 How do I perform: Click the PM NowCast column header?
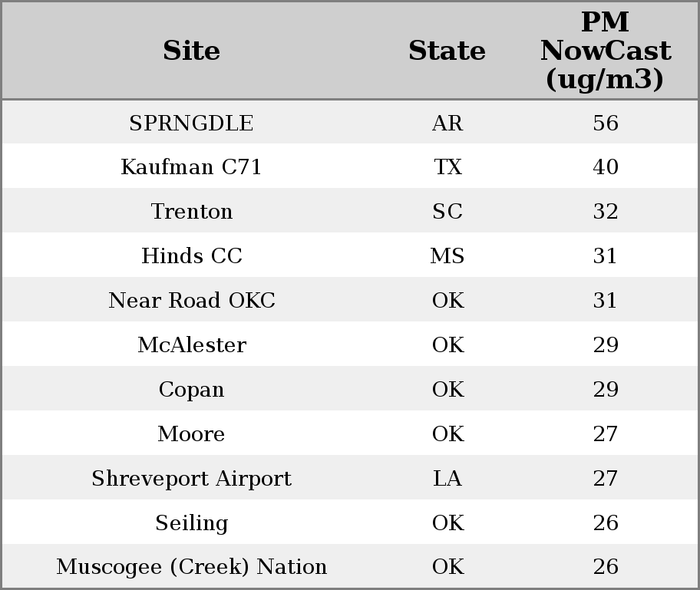(x=605, y=51)
